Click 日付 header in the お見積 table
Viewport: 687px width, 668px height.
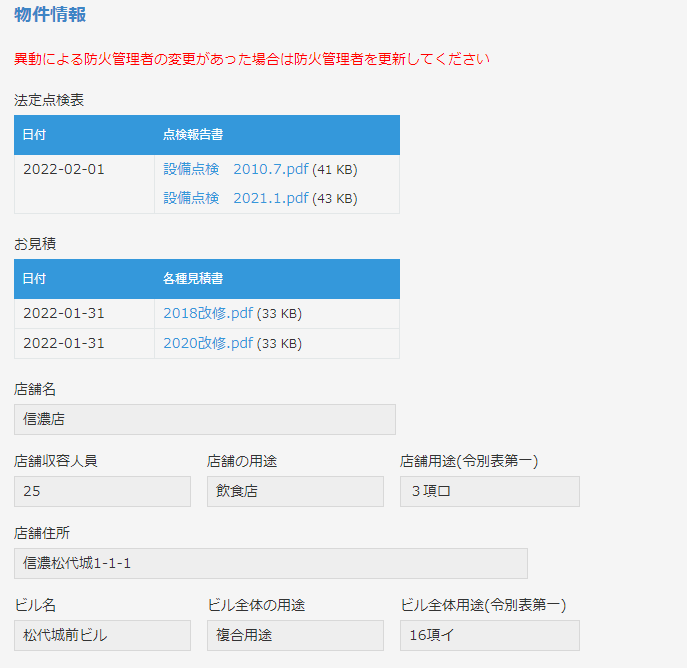[35, 279]
